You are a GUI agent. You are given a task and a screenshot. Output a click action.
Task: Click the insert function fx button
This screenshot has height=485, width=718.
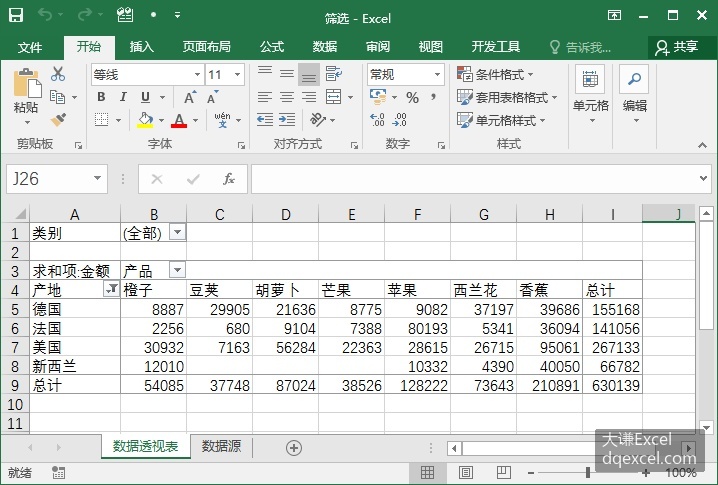[x=228, y=179]
